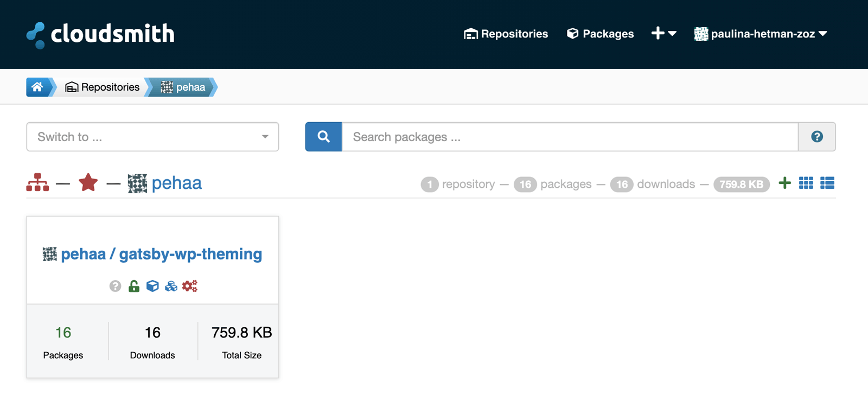Click the red gears settings icon
Screen dimensions: 868x406
190,286
